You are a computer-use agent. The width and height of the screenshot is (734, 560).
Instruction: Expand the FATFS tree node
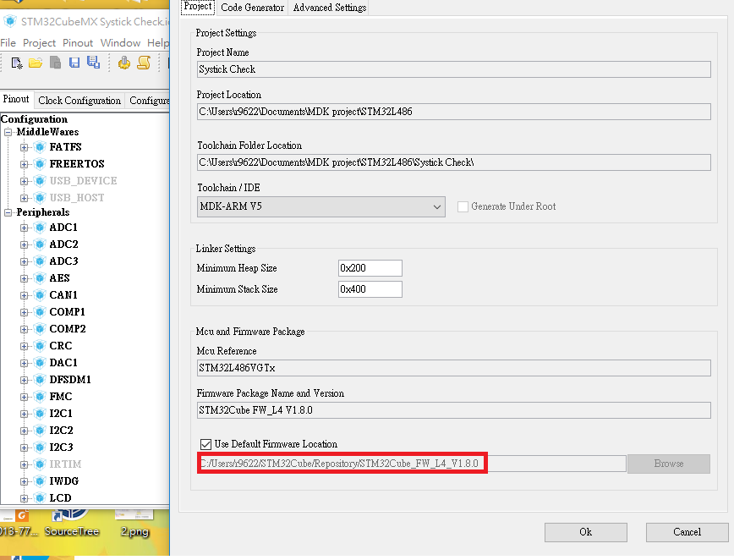pyautogui.click(x=24, y=147)
